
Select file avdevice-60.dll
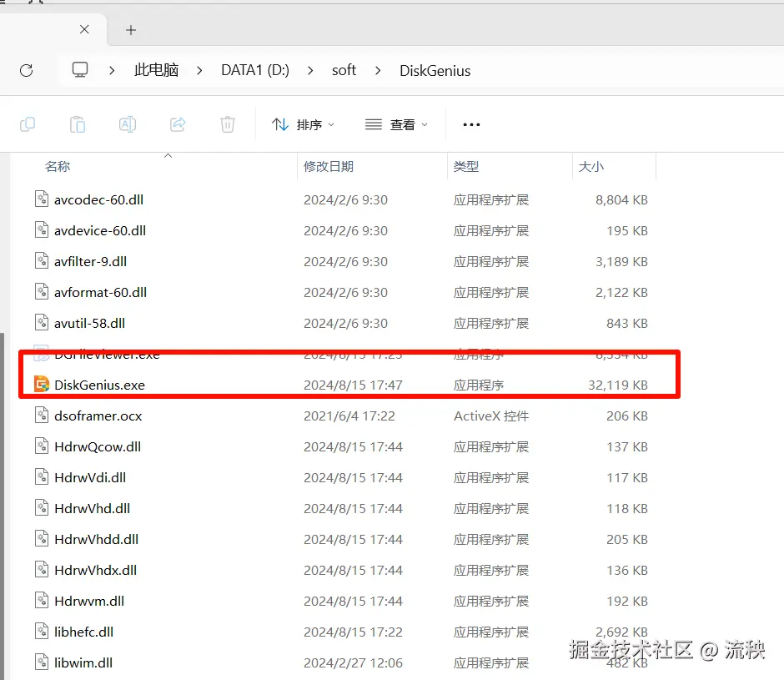100,230
